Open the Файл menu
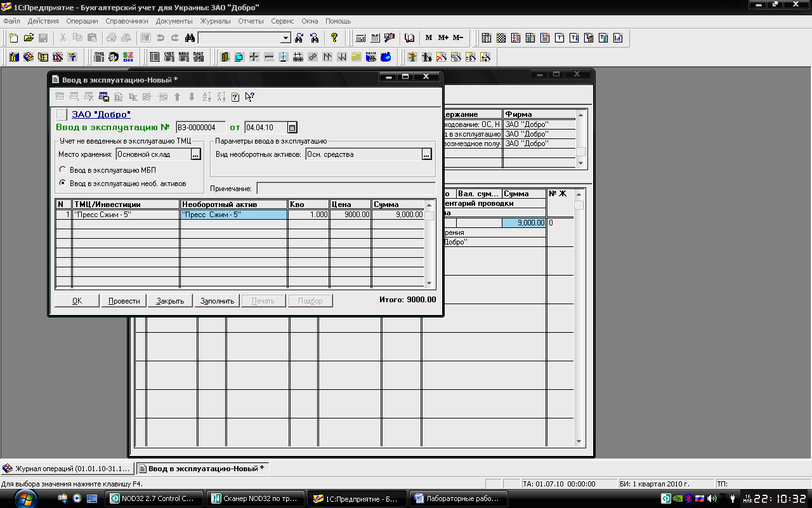The height and width of the screenshot is (508, 812). pos(11,21)
